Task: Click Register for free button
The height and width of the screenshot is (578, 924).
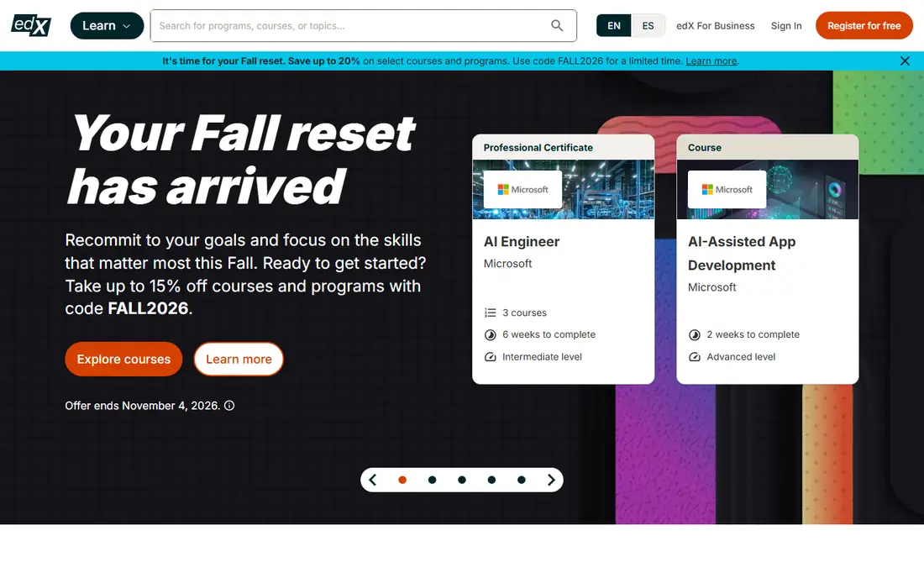Action: [x=864, y=26]
